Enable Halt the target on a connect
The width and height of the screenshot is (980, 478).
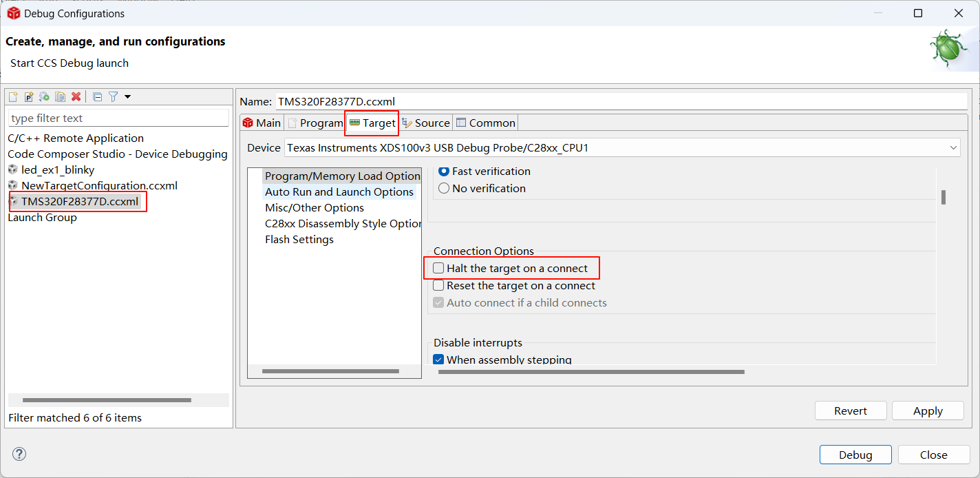point(438,268)
